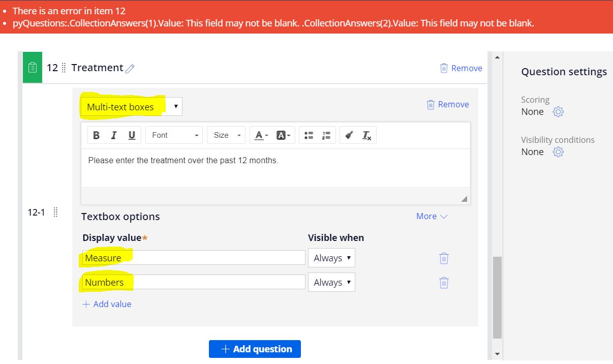Remove question 12-1 using its Remove link
This screenshot has height=364, width=613.
coord(447,104)
